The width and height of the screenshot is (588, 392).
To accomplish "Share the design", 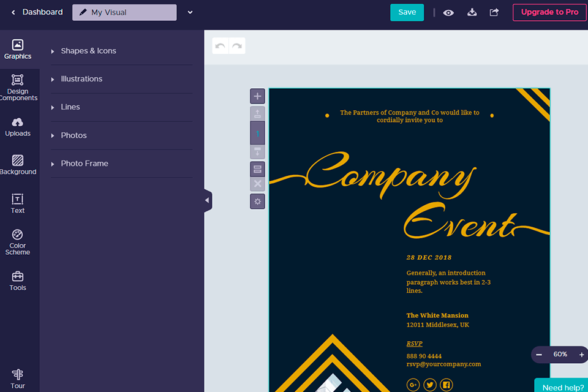I will coord(494,12).
